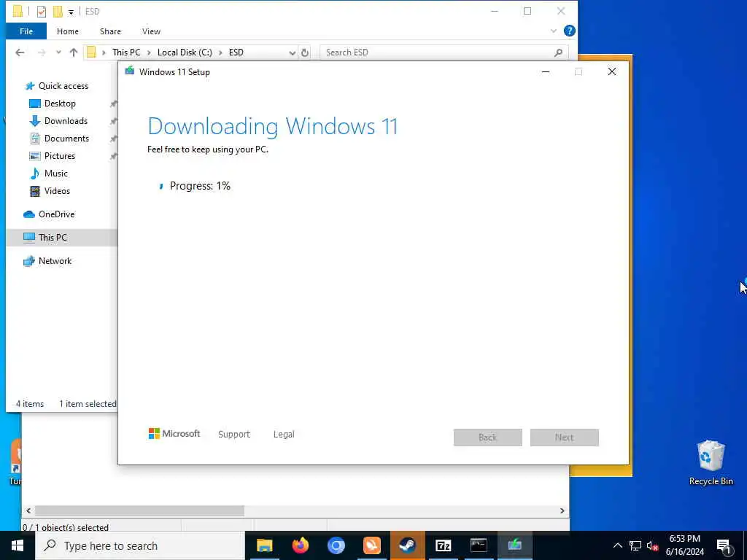Click Local Disk (C:) in address path
Image resolution: width=747 pixels, height=560 pixels.
pos(185,52)
